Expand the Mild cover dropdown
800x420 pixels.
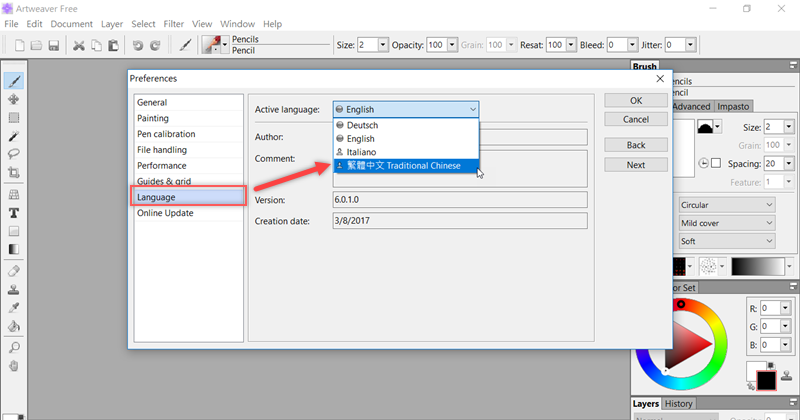(x=726, y=223)
